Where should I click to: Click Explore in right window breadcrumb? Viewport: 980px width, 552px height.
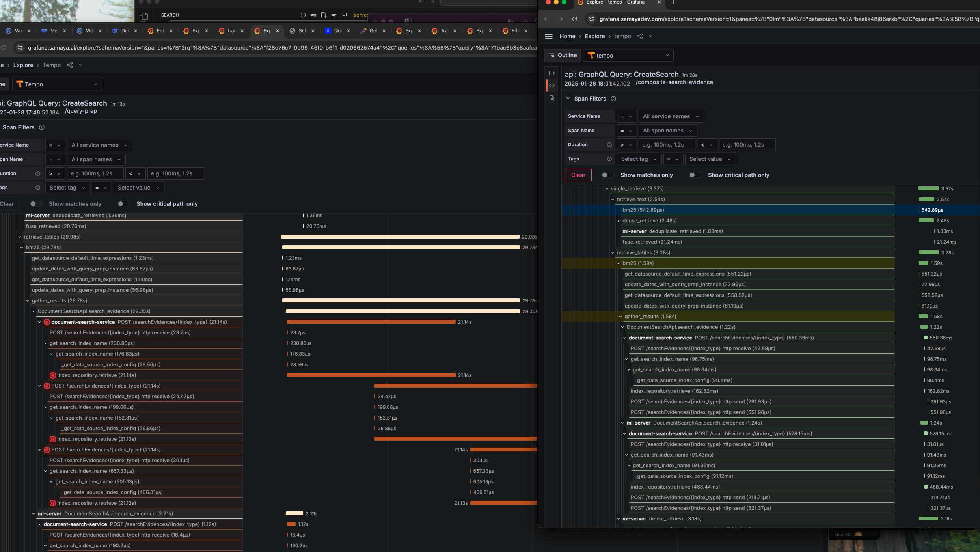click(594, 36)
